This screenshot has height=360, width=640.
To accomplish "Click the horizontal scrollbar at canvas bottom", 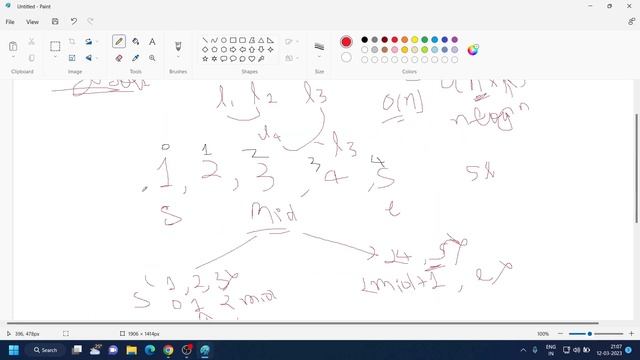I will click(x=303, y=323).
